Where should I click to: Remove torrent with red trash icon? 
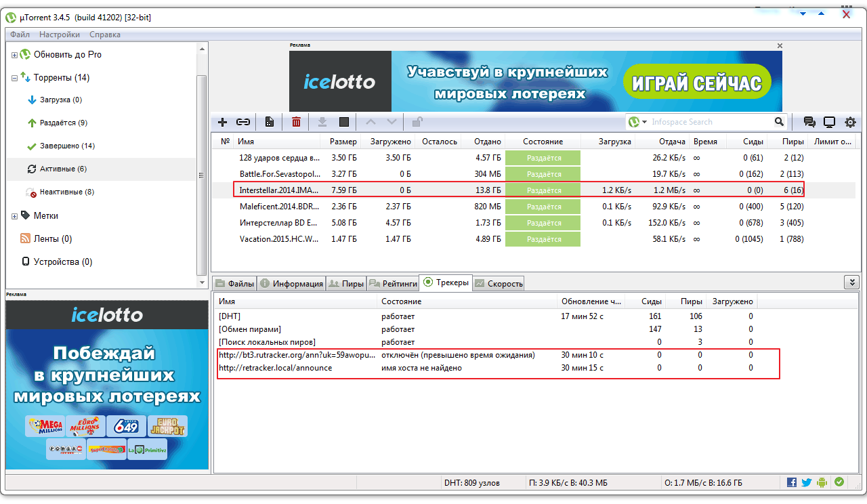click(x=296, y=122)
